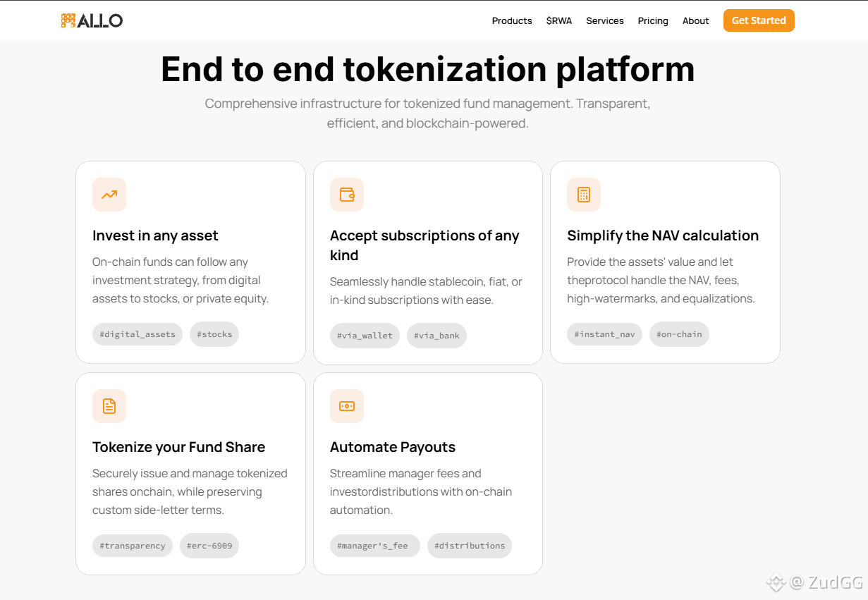This screenshot has width=868, height=600.
Task: Click the trending arrow icon above Invest
Action: pyautogui.click(x=109, y=195)
